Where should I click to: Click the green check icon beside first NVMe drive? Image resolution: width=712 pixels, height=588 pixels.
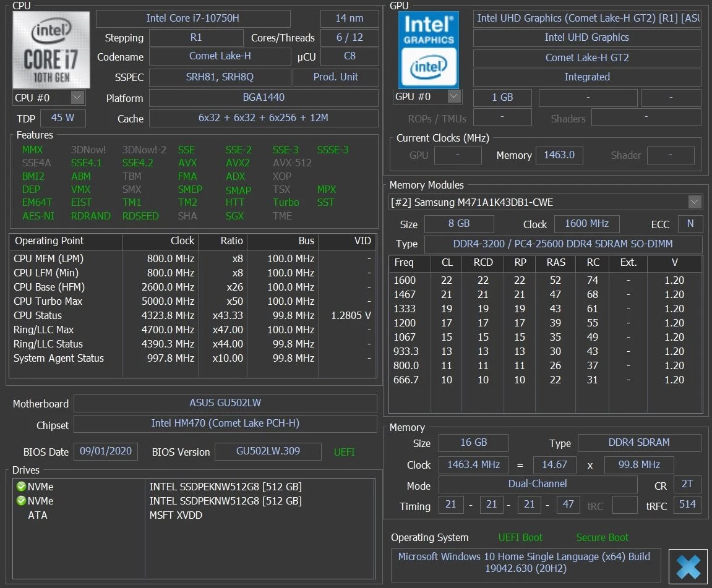pos(21,487)
